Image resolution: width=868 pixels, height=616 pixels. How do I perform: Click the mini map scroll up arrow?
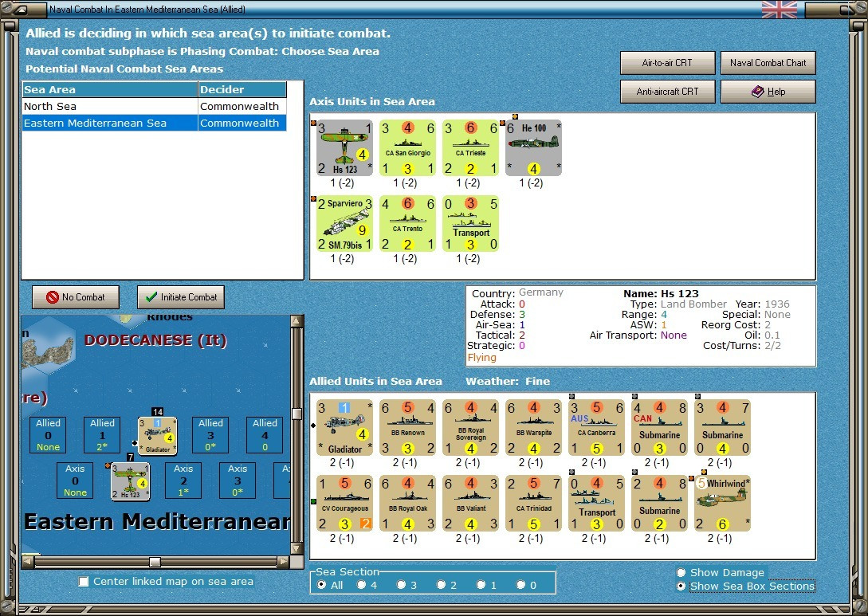tap(297, 321)
